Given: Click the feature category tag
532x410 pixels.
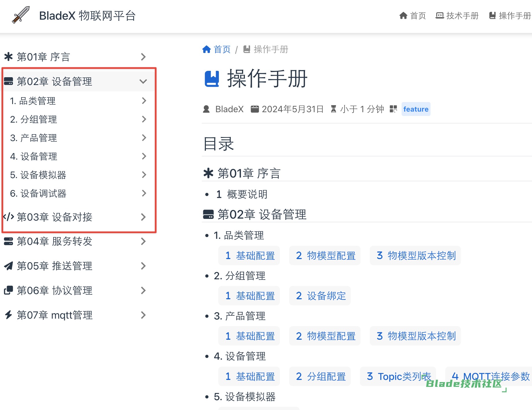Looking at the screenshot, I should 416,109.
